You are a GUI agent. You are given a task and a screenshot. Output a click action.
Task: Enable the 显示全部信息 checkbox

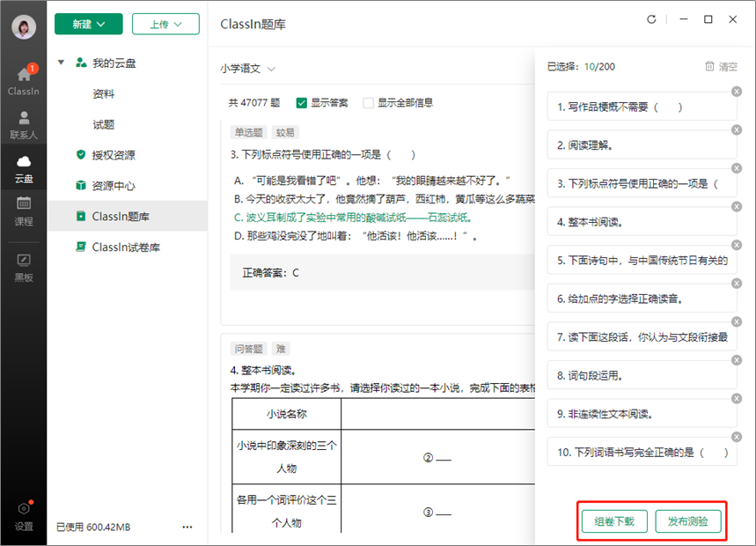coord(368,103)
